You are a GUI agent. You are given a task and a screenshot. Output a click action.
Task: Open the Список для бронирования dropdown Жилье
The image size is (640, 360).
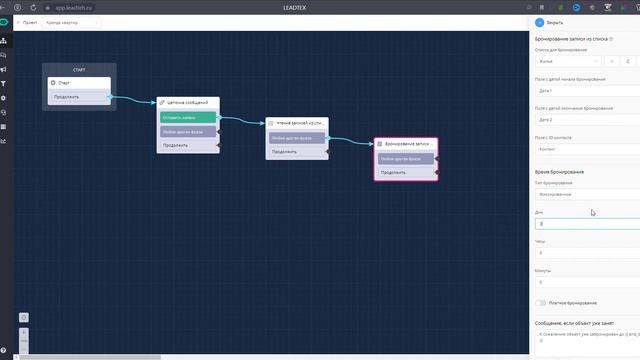pos(568,61)
